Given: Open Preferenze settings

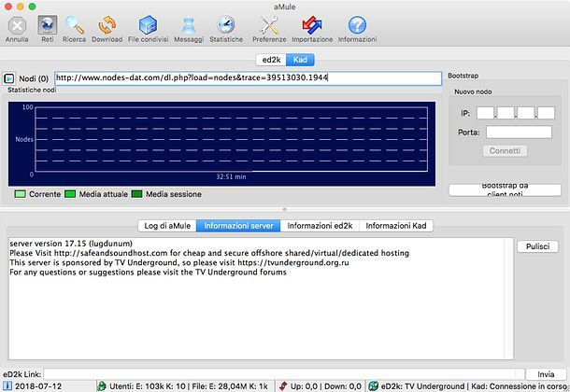Looking at the screenshot, I should pyautogui.click(x=269, y=29).
